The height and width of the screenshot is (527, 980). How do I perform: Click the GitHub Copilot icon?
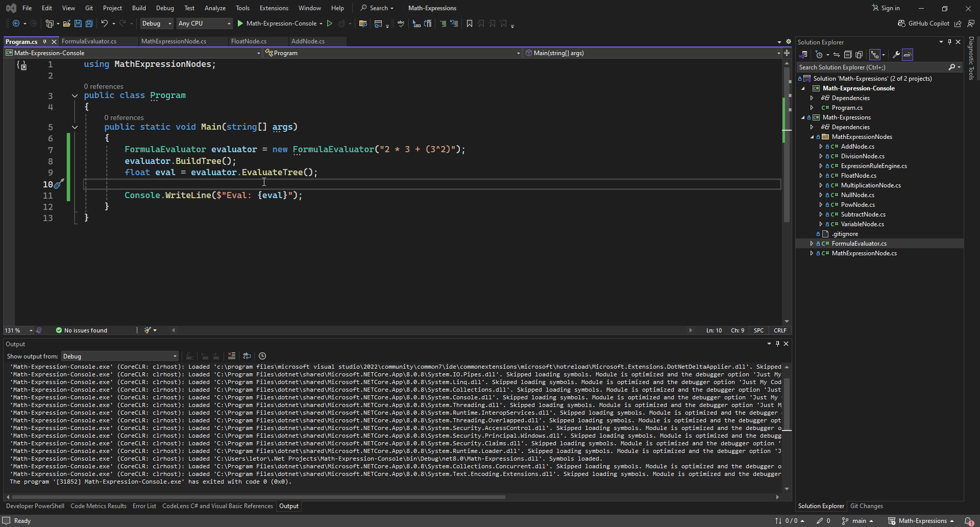(901, 23)
